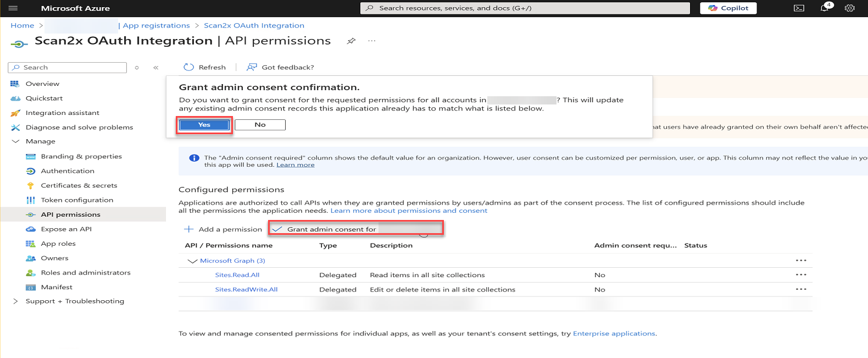868x358 pixels.
Task: Collapse the Manage section
Action: tap(15, 141)
